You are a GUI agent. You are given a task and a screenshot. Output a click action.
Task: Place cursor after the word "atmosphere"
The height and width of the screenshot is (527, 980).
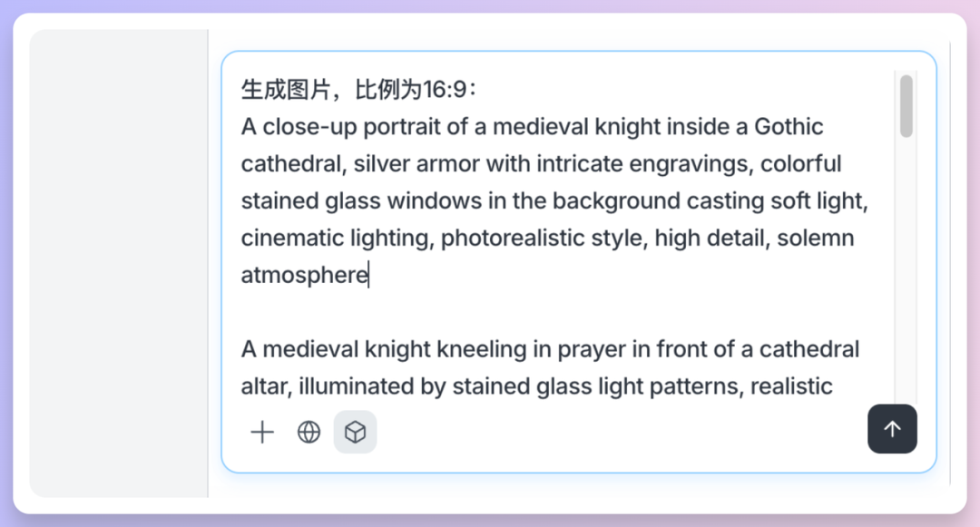coord(368,276)
